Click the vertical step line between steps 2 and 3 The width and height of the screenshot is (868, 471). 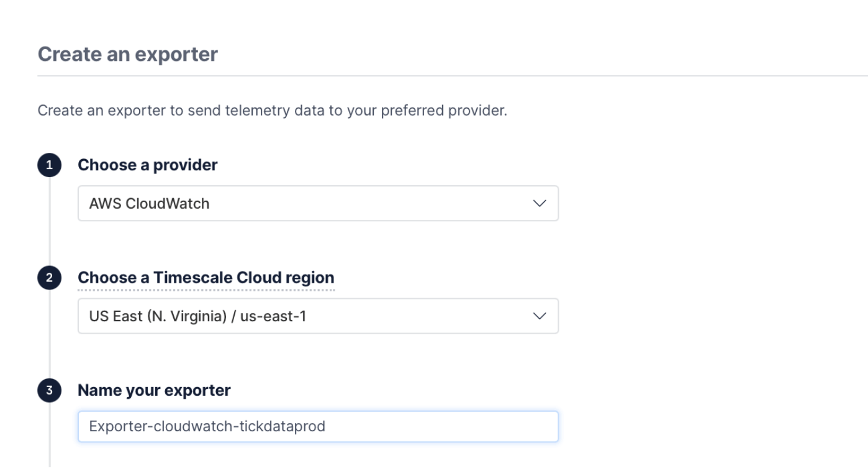[x=50, y=336]
